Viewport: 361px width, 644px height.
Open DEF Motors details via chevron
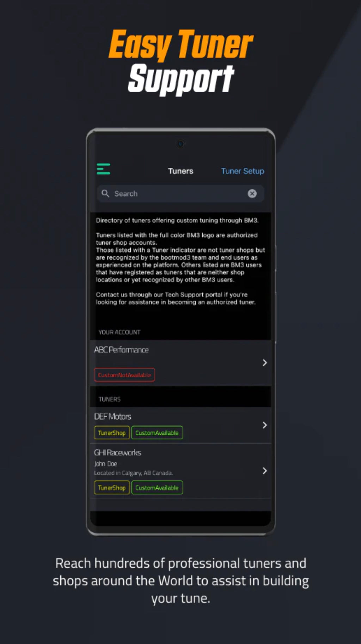pyautogui.click(x=264, y=425)
